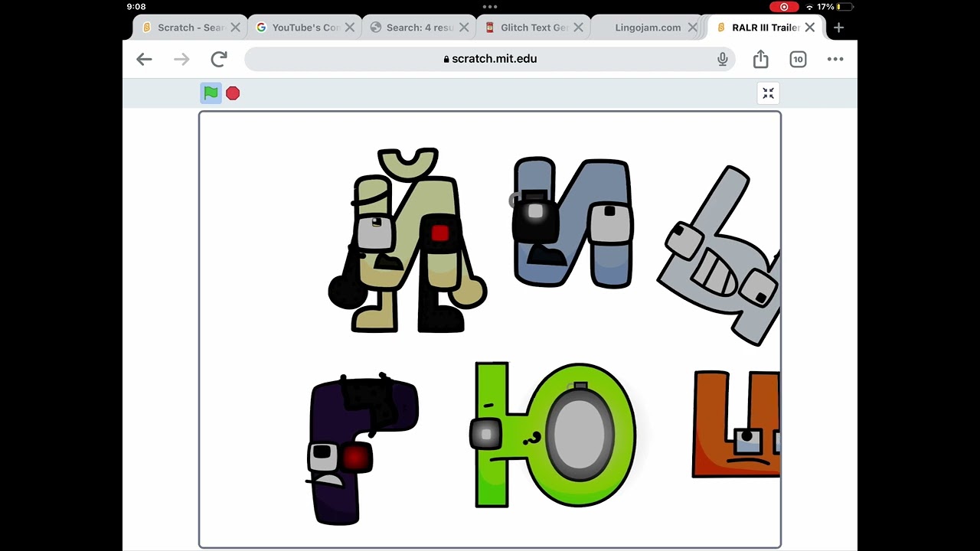The image size is (980, 551).
Task: Click the orange Ц character sprite
Action: coord(736,425)
